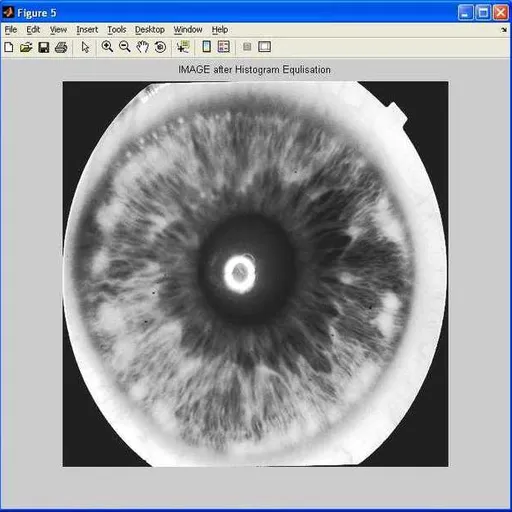Enable the Rotate 3D tool
Screen dimensions: 512x512
click(x=160, y=47)
